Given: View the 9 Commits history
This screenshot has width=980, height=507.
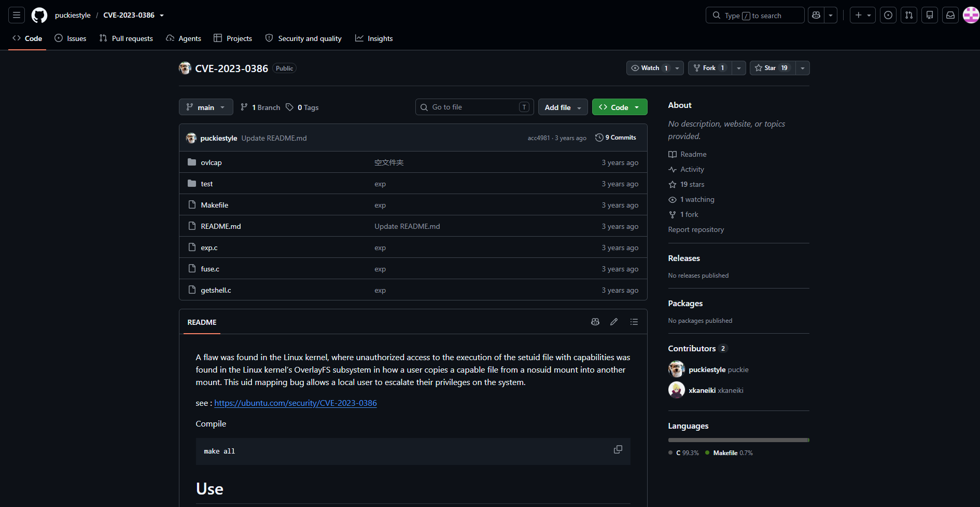Looking at the screenshot, I should (x=616, y=138).
